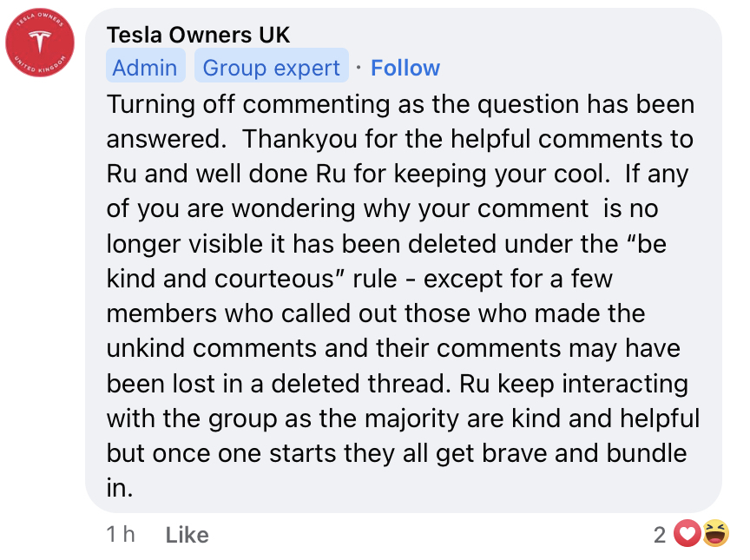Click the word "Thankyou" in the comment

coord(299,139)
